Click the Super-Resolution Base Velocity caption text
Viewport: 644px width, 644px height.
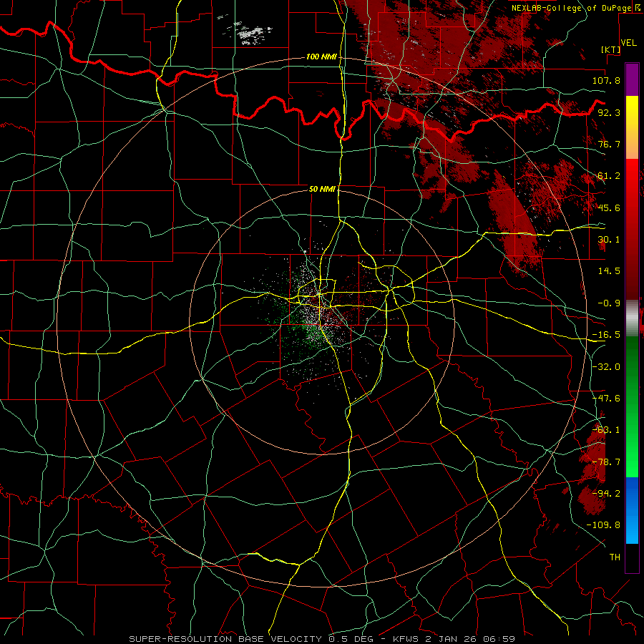click(322, 639)
